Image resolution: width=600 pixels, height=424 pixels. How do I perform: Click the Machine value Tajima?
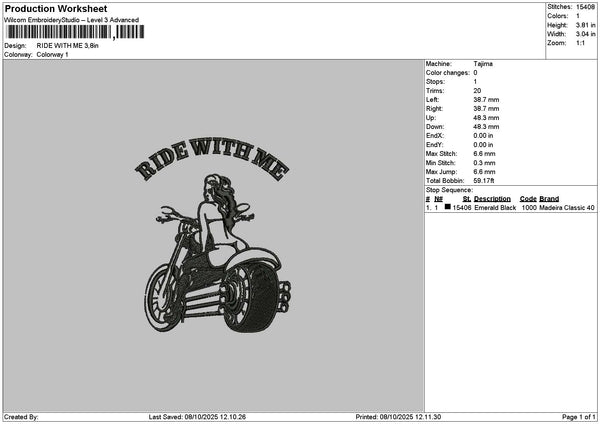click(483, 64)
